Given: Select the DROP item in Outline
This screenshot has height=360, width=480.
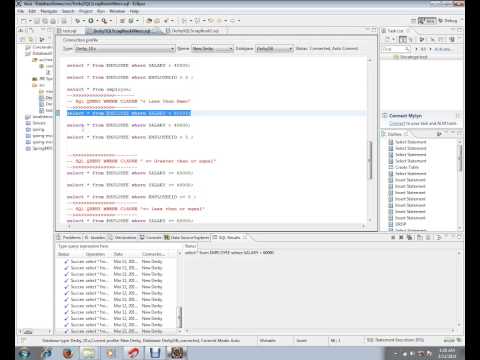Looking at the screenshot, I should click(x=397, y=224).
